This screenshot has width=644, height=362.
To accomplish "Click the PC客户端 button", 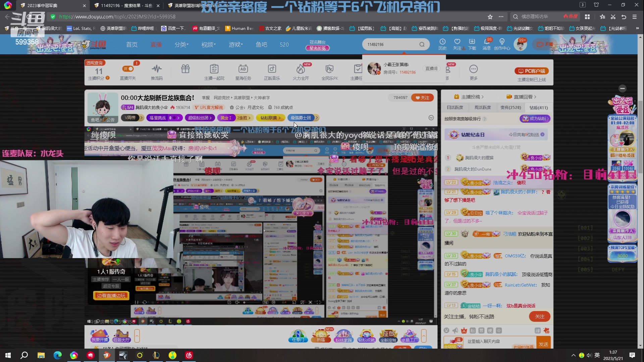I will 532,71.
